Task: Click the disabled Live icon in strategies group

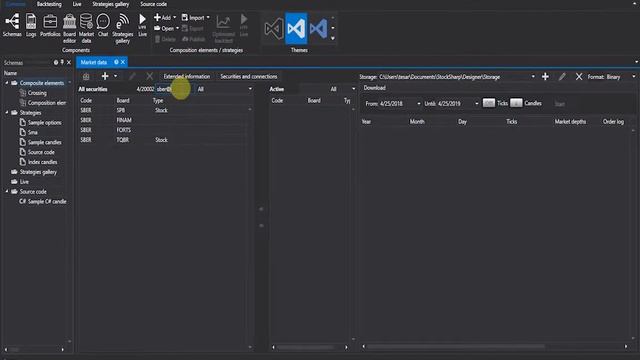Action: [244, 25]
